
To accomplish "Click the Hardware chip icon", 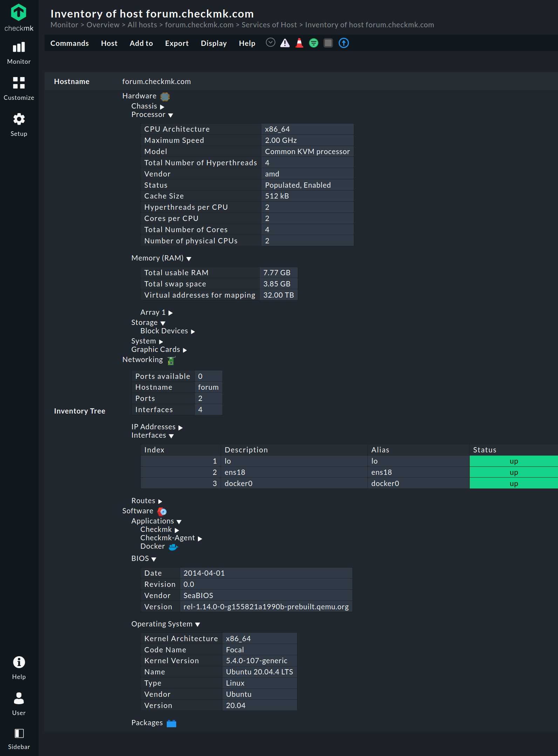I will pos(165,97).
